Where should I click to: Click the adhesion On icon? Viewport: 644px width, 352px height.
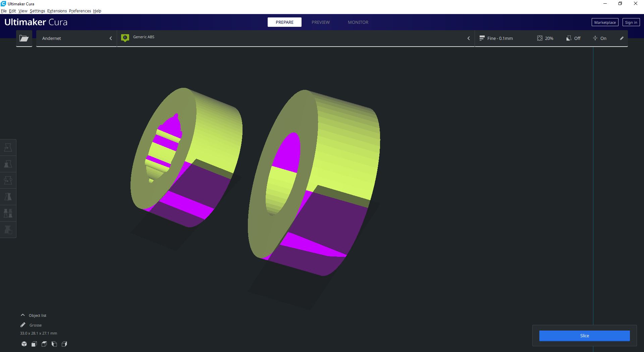595,38
